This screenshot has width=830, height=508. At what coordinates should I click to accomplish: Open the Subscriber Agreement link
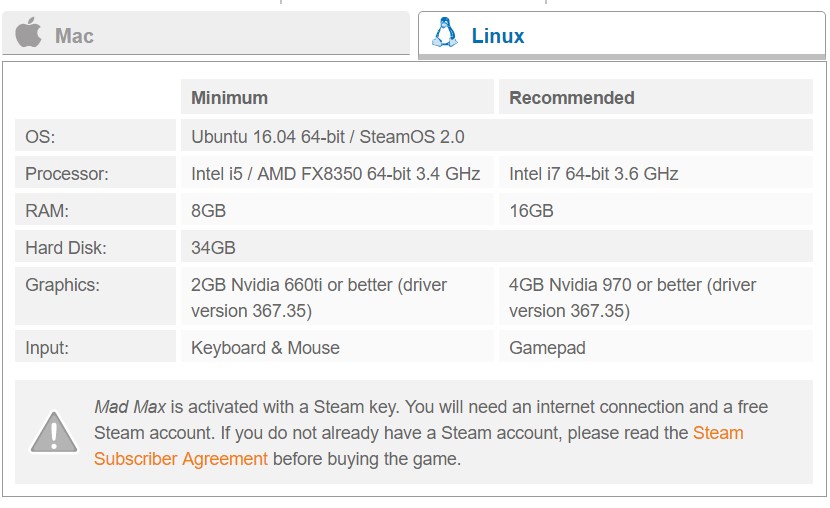click(181, 459)
